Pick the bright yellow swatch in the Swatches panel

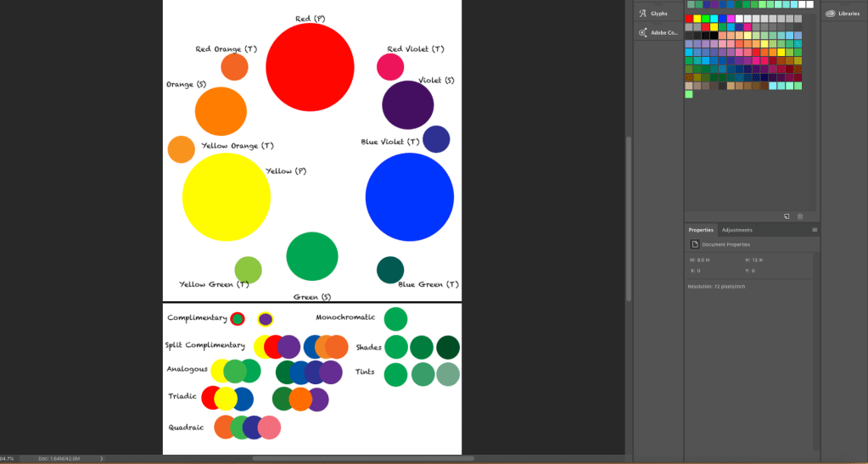[x=697, y=19]
